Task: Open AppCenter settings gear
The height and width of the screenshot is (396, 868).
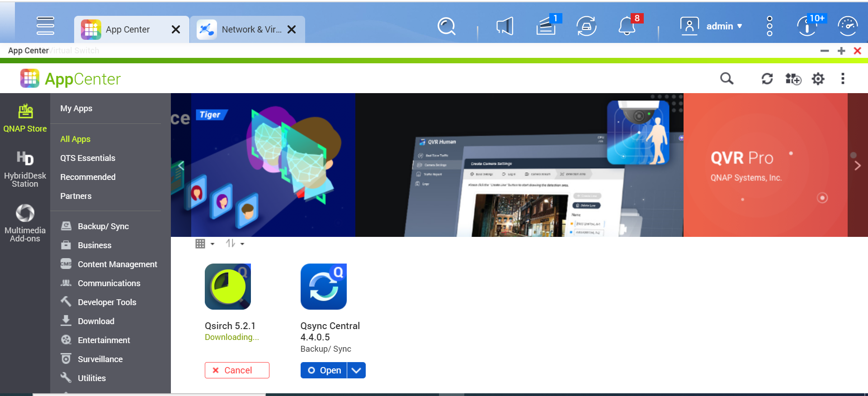Action: (x=818, y=79)
